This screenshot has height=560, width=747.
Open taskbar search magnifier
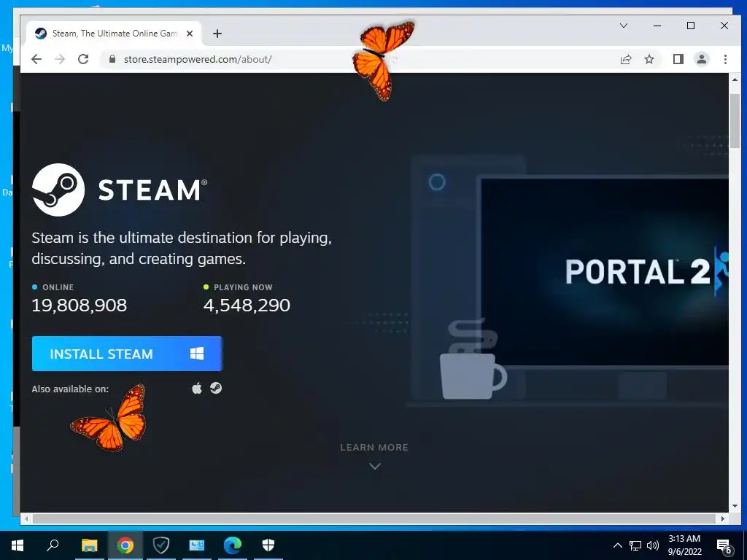click(53, 545)
